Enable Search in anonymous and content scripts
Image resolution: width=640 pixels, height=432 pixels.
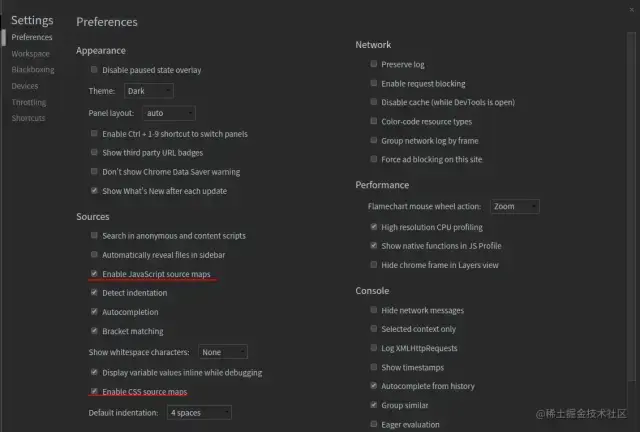point(94,236)
